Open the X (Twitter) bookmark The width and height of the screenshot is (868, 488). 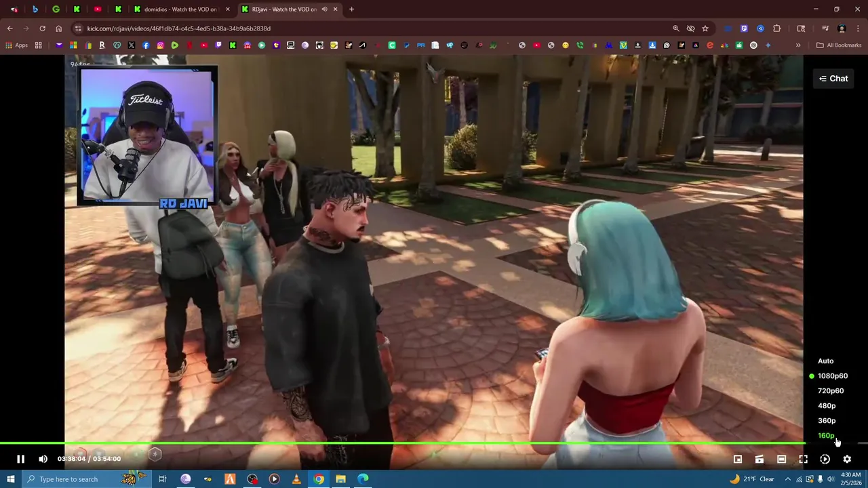(131, 45)
